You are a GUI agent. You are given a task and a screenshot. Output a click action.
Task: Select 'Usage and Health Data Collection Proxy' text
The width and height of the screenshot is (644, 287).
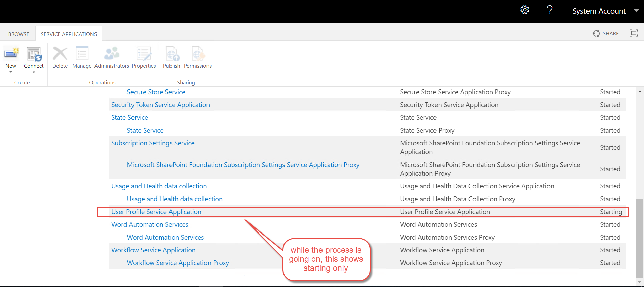[x=457, y=199]
